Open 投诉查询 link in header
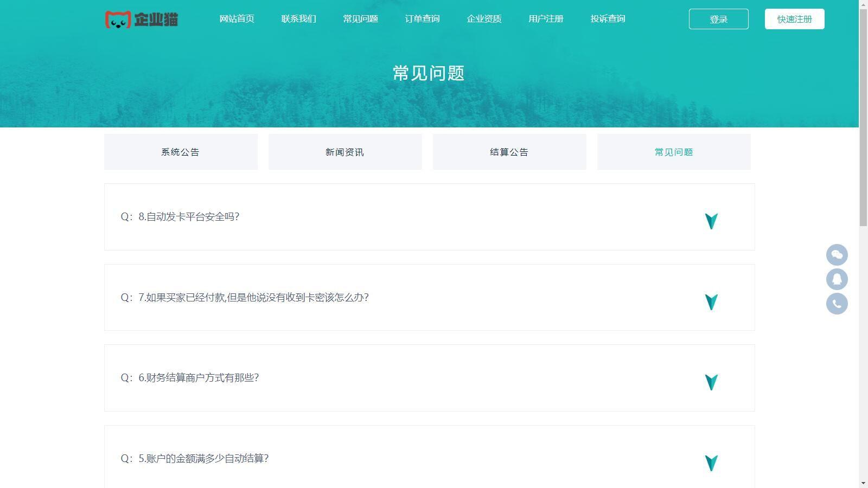The height and width of the screenshot is (488, 868). 608,19
